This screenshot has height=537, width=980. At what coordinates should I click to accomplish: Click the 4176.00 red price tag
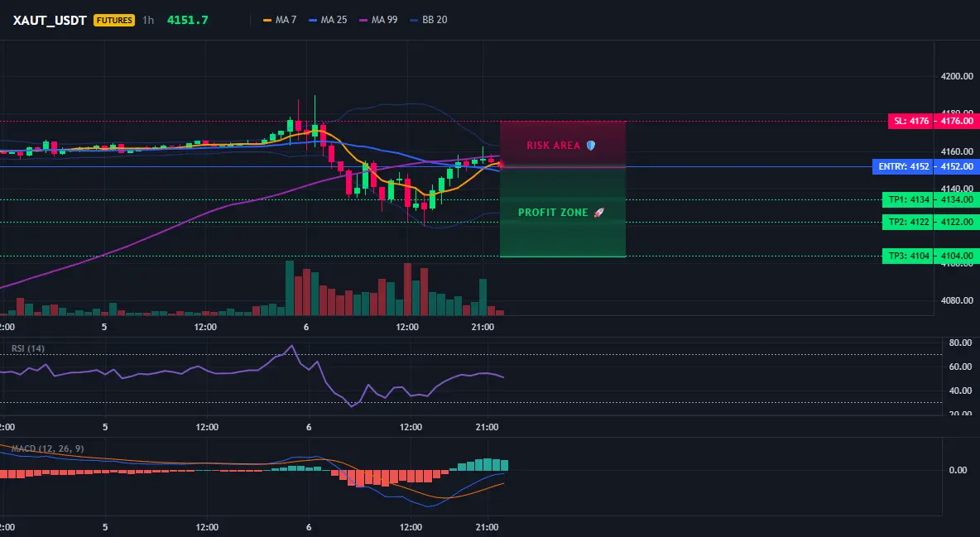tap(957, 122)
